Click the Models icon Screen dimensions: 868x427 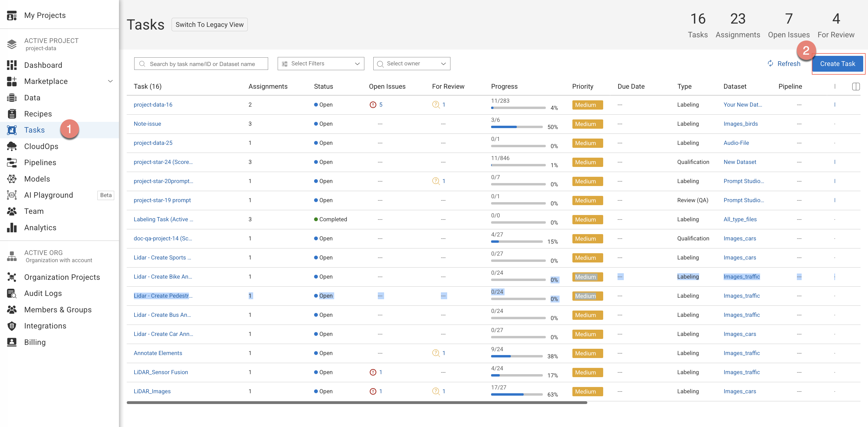click(12, 179)
